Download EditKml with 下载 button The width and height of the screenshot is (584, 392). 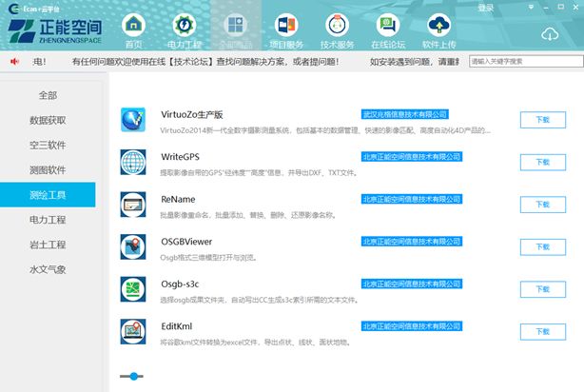pos(543,332)
